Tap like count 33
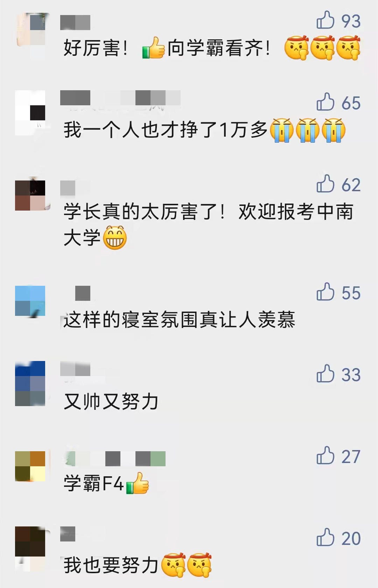This screenshot has width=378, height=588. point(351,375)
